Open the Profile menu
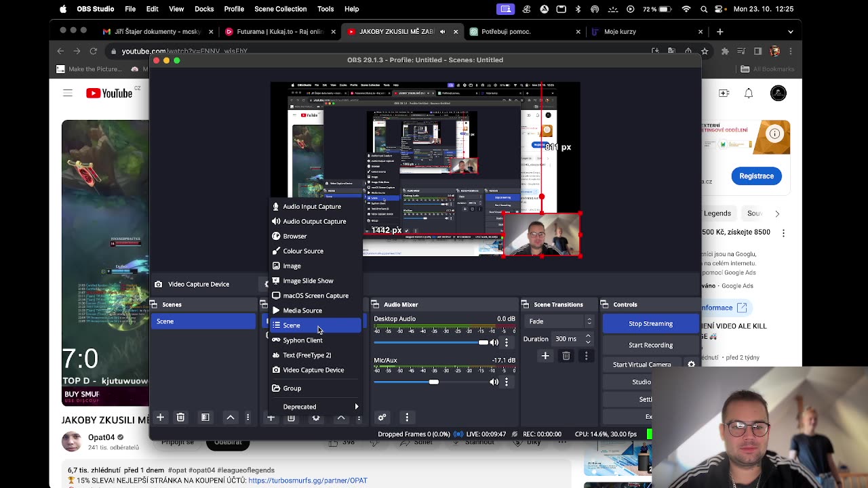Viewport: 868px width, 488px height. (234, 9)
